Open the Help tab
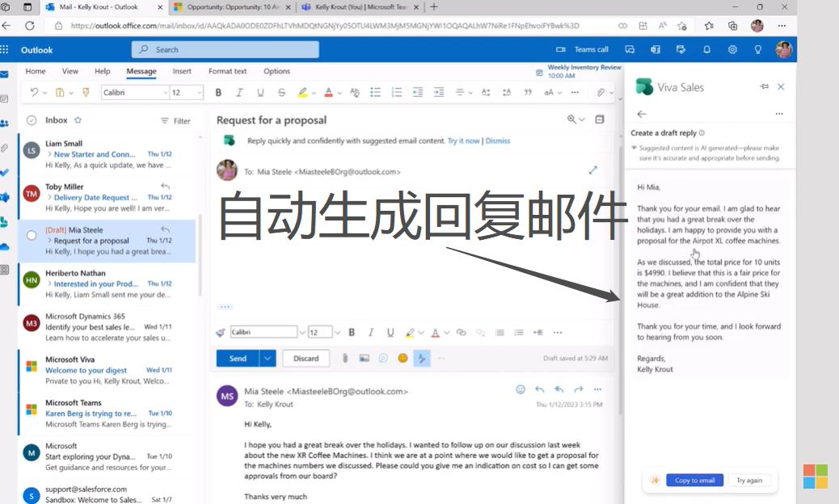This screenshot has width=839, height=504. (102, 71)
